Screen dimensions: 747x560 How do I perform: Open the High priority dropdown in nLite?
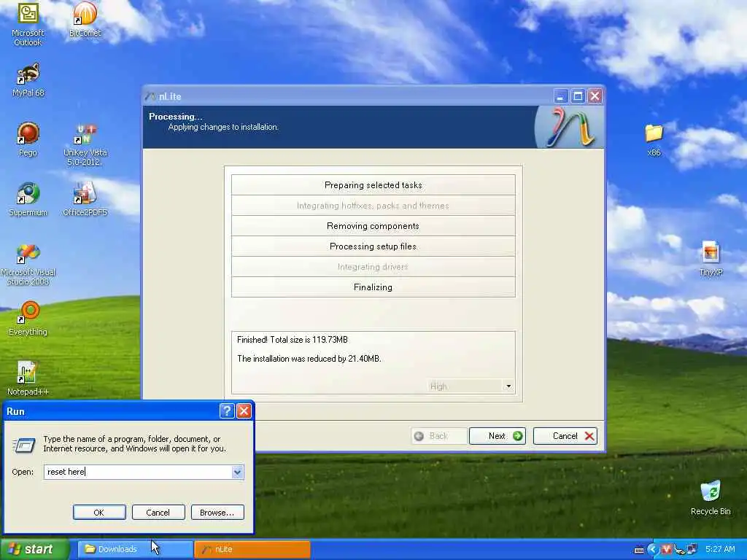pos(508,386)
